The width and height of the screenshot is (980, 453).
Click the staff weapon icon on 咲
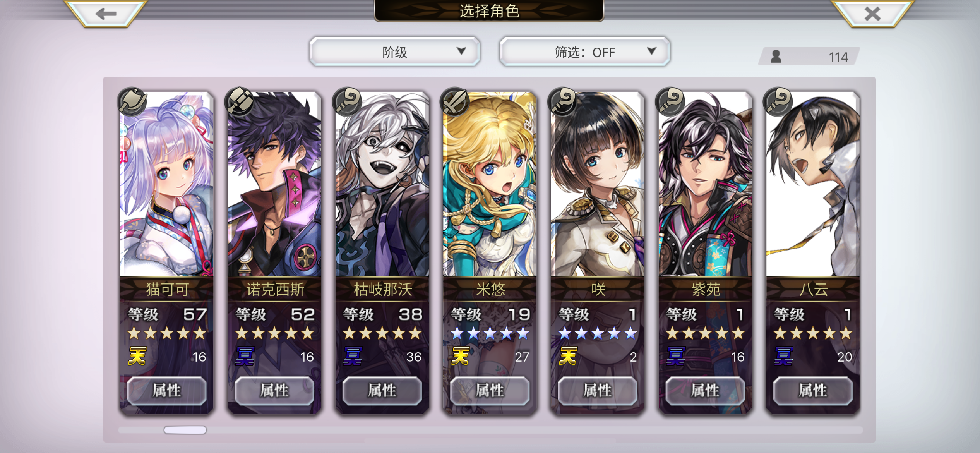pyautogui.click(x=563, y=102)
